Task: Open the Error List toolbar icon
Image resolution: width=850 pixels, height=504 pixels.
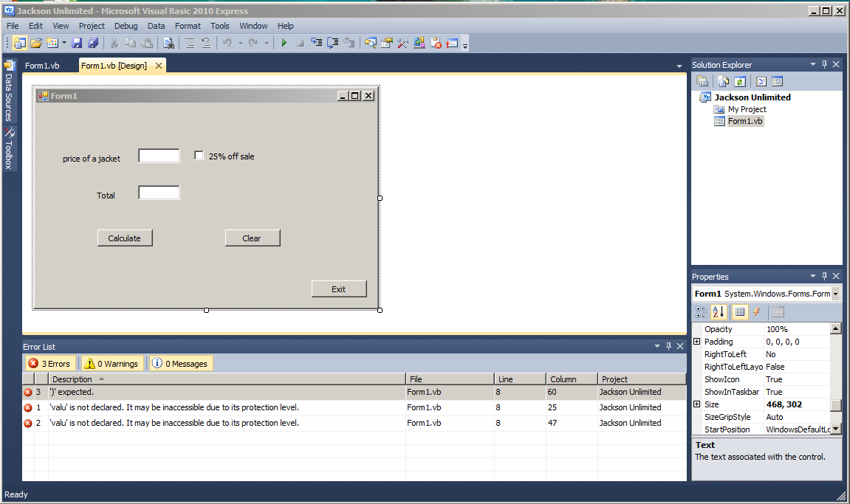Action: [x=436, y=43]
